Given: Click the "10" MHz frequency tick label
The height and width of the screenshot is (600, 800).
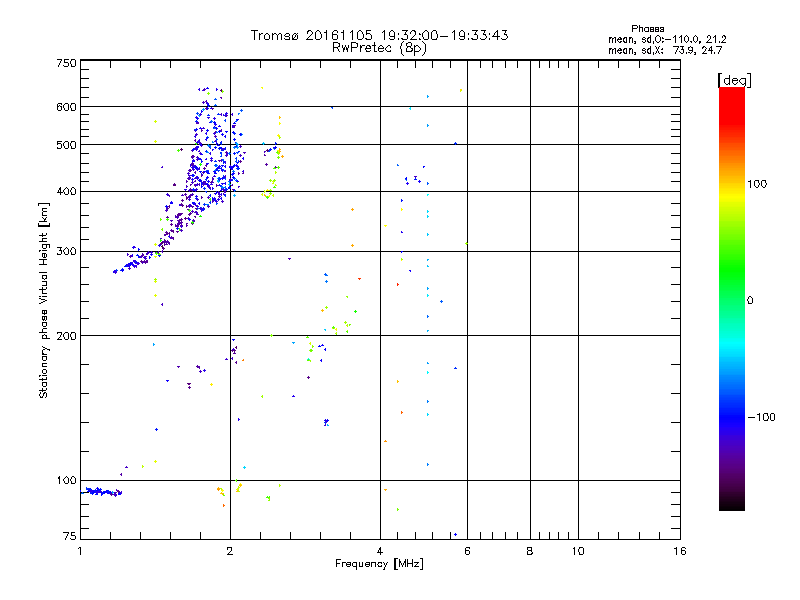Looking at the screenshot, I should click(578, 551).
